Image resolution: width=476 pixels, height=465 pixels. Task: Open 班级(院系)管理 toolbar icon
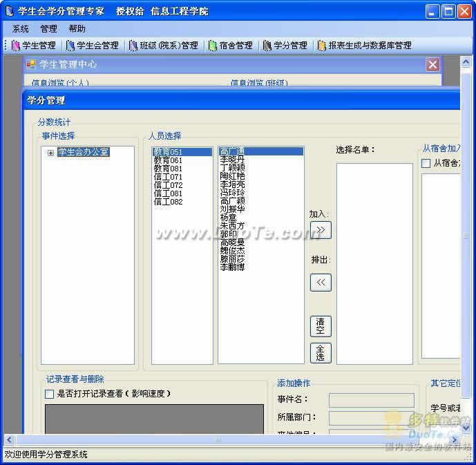tap(163, 46)
